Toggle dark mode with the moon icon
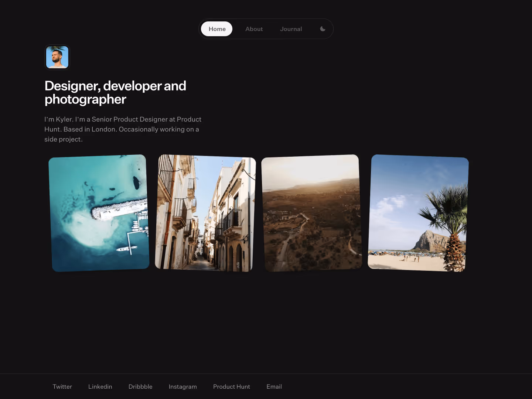This screenshot has width=532, height=399. (323, 29)
